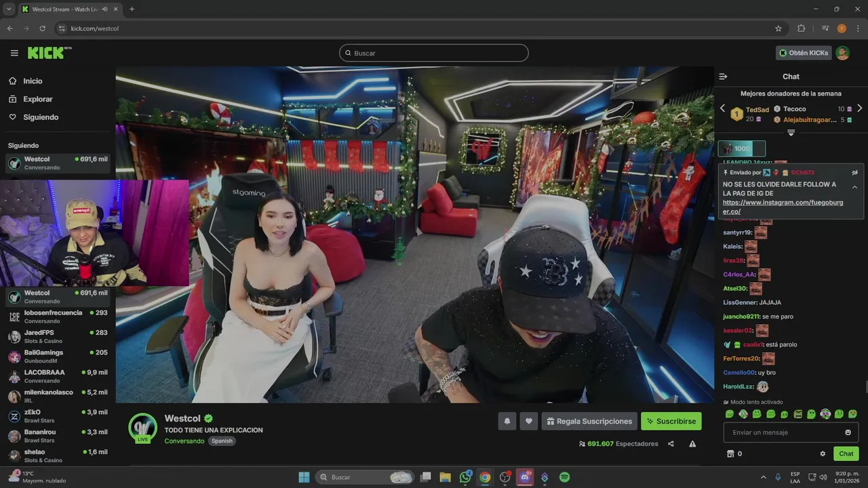Open the tab search dropdown arrow

[x=9, y=9]
